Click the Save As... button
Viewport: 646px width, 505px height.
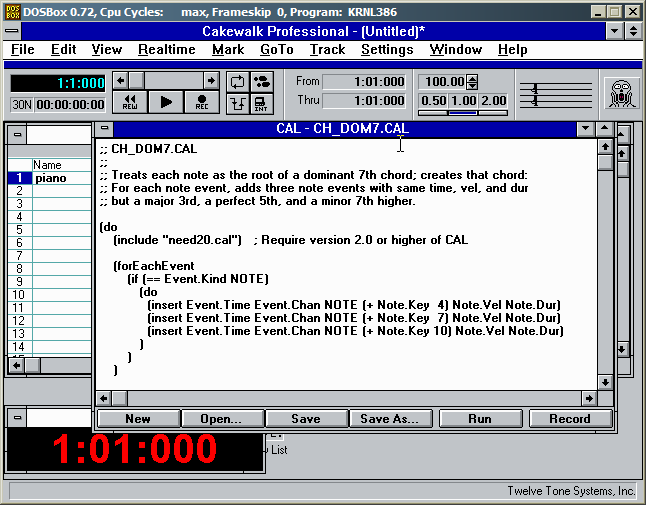tap(391, 418)
